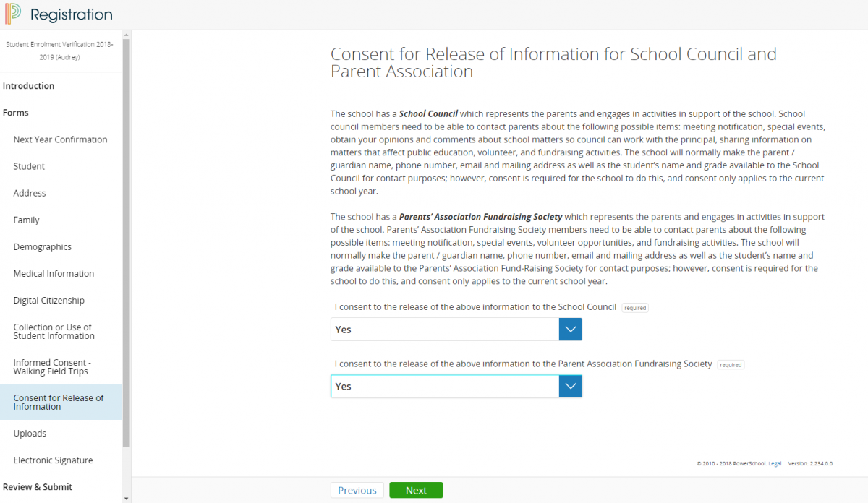
Task: Open Informed Consent - Walking Field Trips
Action: point(51,367)
